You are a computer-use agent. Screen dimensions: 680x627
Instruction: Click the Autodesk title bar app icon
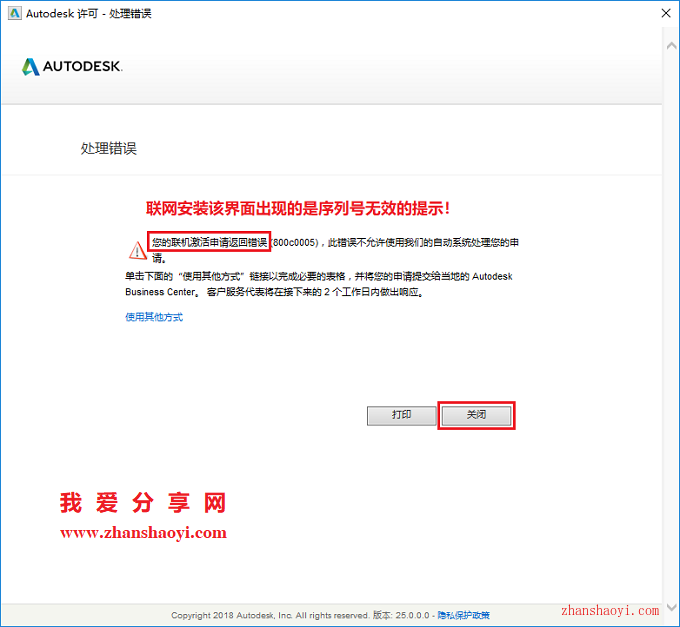point(14,13)
